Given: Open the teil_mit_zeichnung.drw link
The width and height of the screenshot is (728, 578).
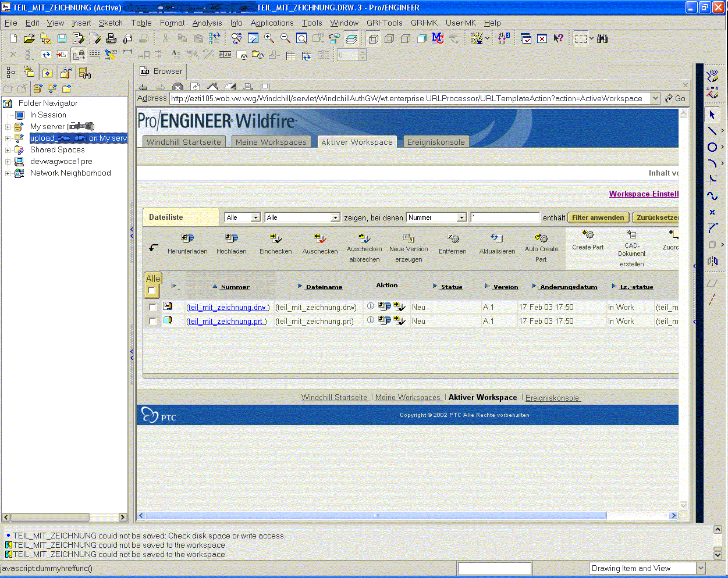Looking at the screenshot, I should 228,307.
